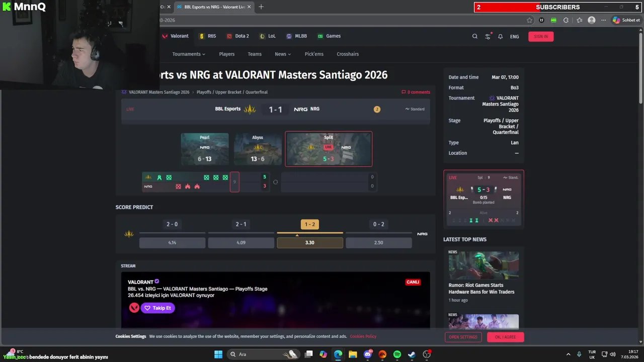The image size is (644, 362).
Task: Click the 2.50 odds button
Action: pyautogui.click(x=379, y=242)
